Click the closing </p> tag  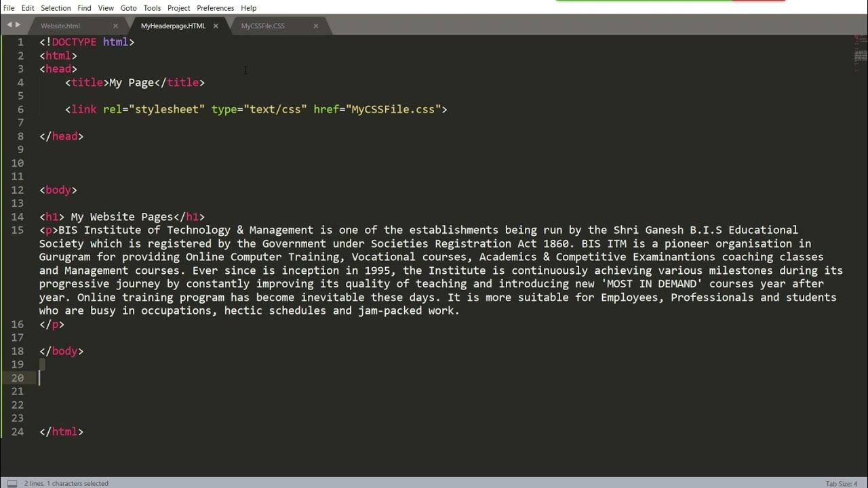52,325
